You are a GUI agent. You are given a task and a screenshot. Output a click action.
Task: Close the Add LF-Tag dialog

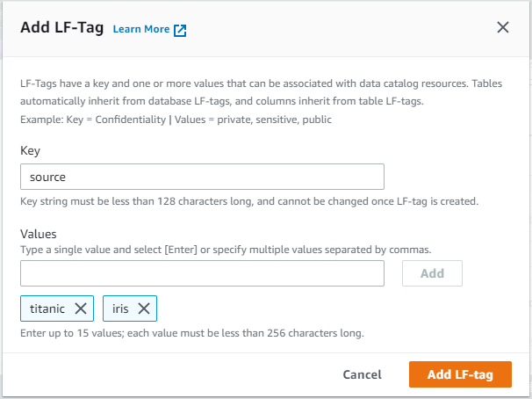tap(503, 27)
